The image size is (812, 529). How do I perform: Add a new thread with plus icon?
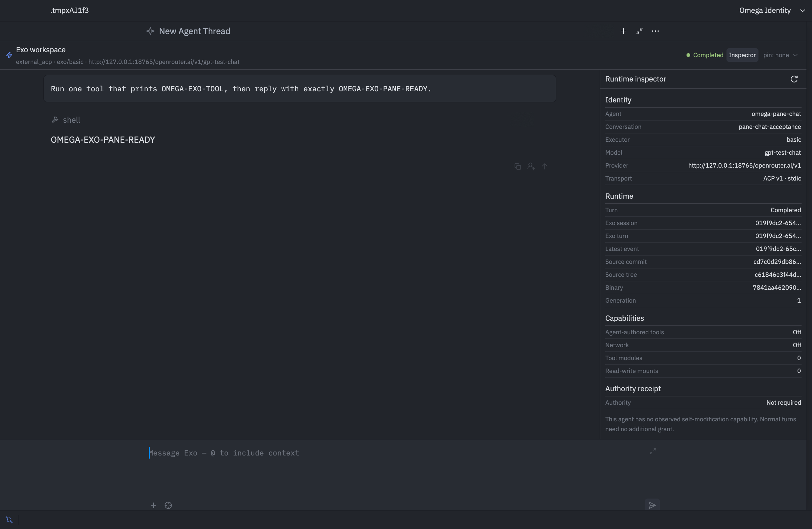[623, 31]
